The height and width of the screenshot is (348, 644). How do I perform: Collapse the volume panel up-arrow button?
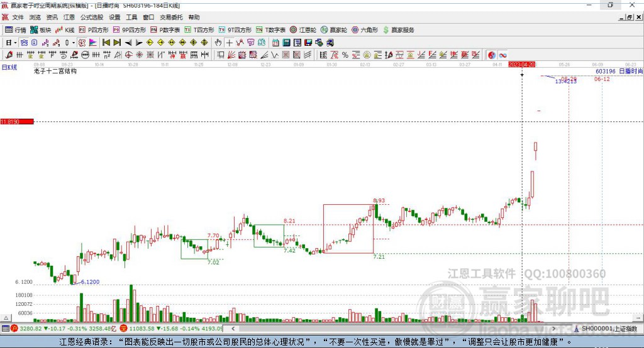tap(6, 318)
